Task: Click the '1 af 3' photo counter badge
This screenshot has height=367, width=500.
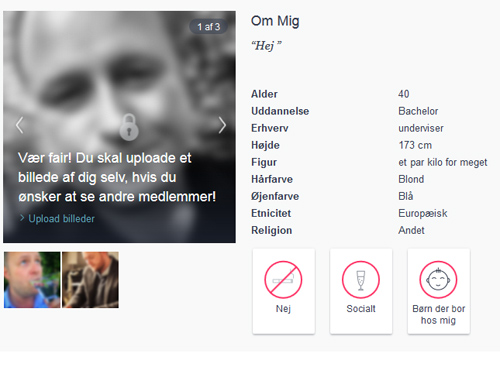Action: coord(209,27)
